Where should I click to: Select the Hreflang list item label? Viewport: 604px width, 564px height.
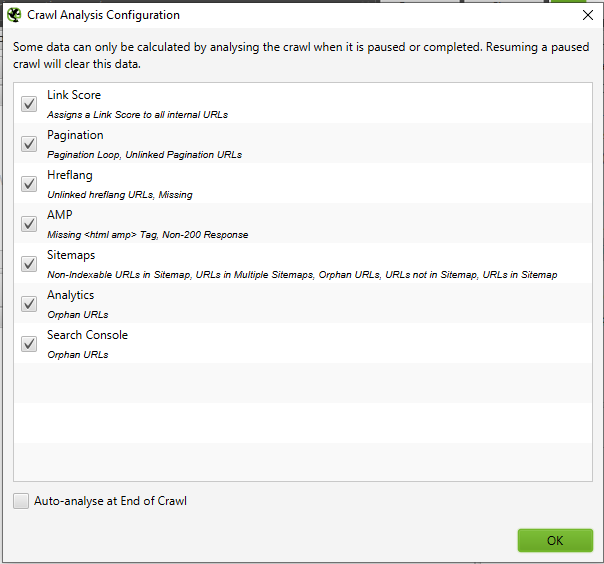point(70,175)
